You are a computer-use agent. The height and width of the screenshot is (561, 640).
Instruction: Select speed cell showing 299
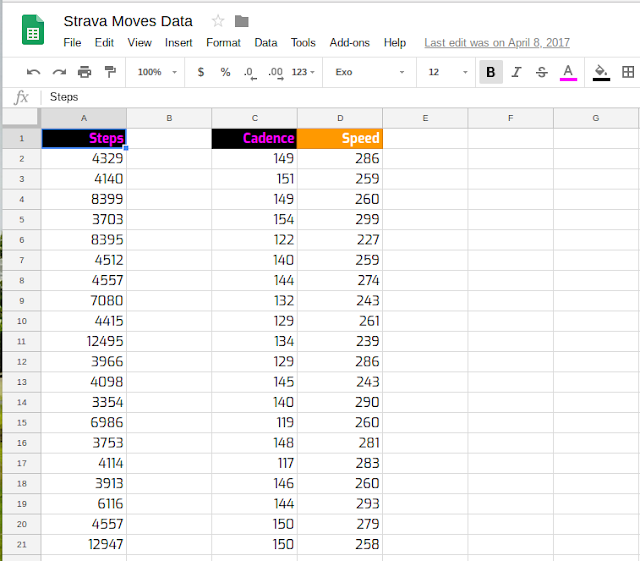click(340, 220)
